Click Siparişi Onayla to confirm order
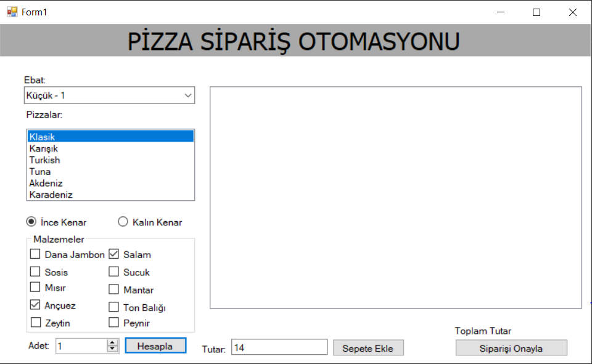This screenshot has width=592, height=364. pyautogui.click(x=511, y=347)
